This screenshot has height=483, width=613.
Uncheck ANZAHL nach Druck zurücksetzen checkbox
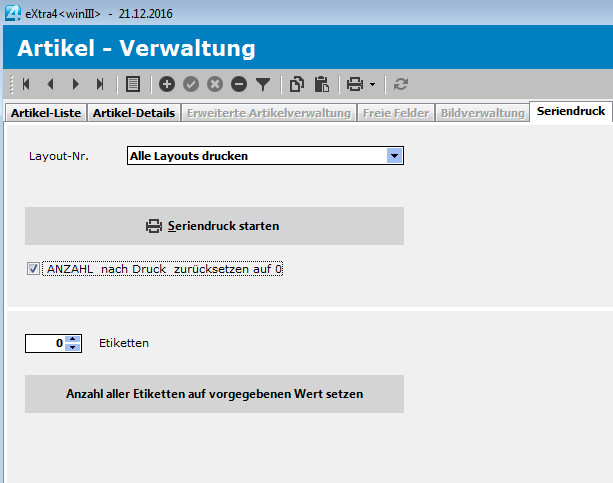click(33, 269)
